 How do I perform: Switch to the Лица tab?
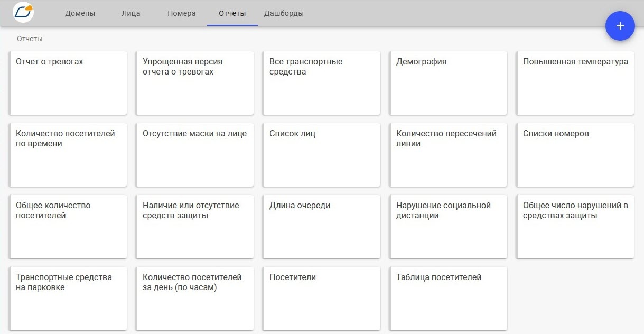(x=131, y=13)
